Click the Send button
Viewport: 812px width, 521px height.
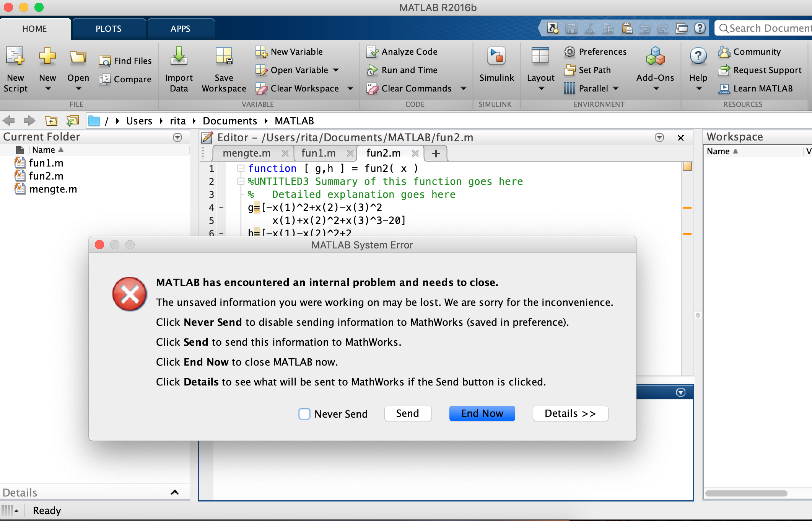(407, 413)
